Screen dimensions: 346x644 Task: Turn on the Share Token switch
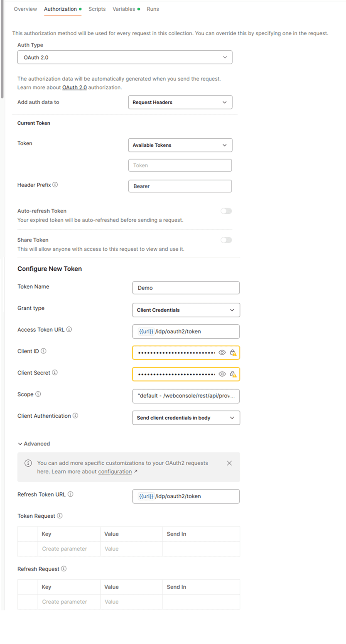point(226,240)
